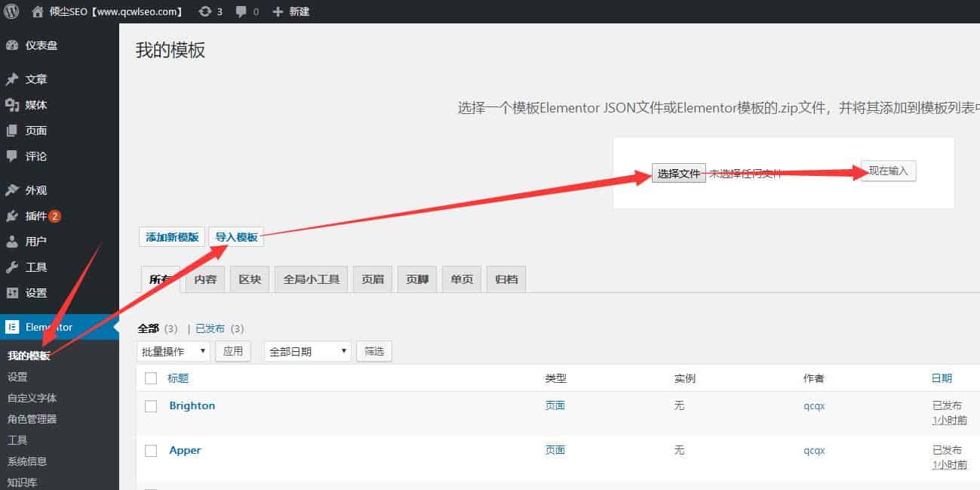Check the Brighton template checkbox
Viewport: 980px width, 490px height.
click(151, 406)
